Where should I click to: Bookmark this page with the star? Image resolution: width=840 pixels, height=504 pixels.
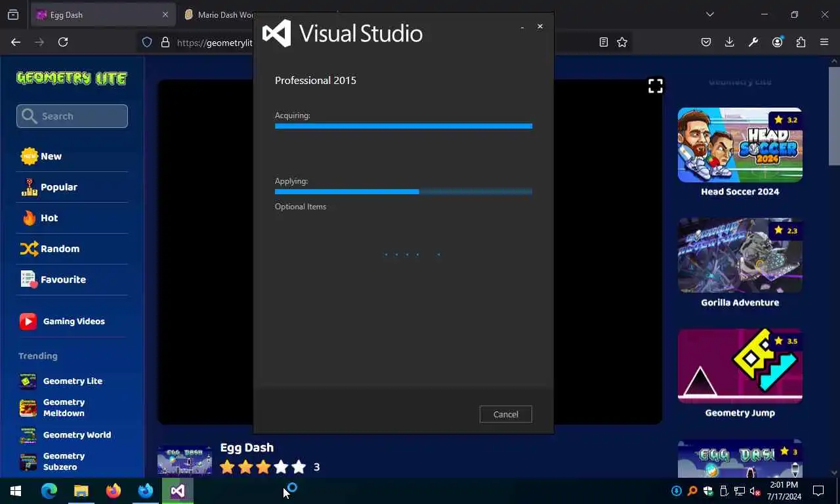tap(622, 42)
